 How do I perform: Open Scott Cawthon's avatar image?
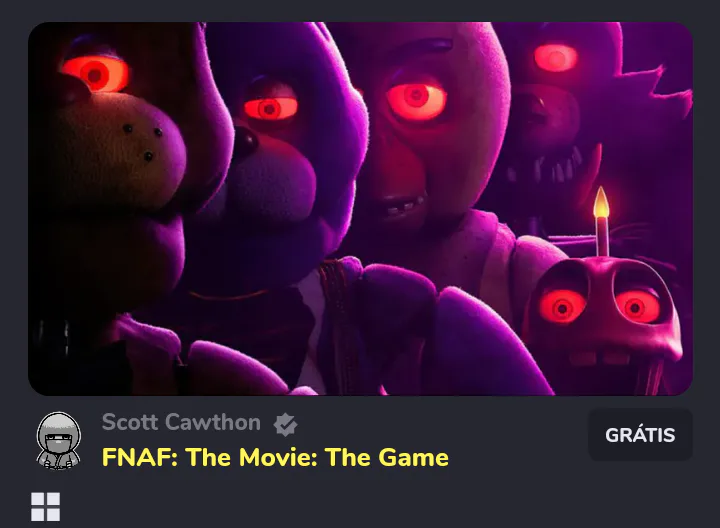pyautogui.click(x=59, y=441)
